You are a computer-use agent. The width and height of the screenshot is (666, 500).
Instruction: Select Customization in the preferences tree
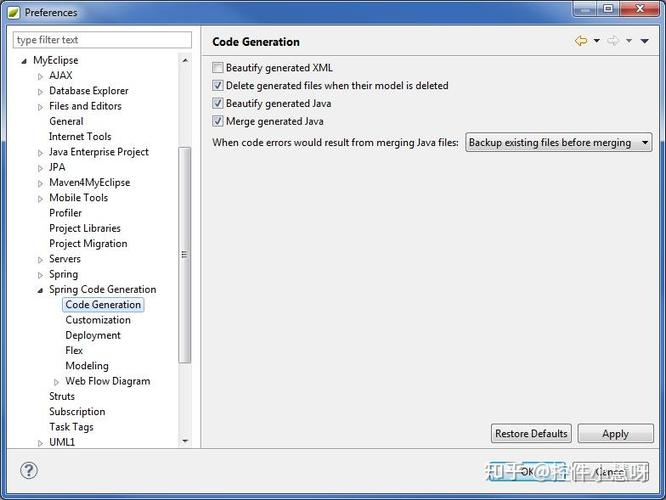pyautogui.click(x=98, y=320)
